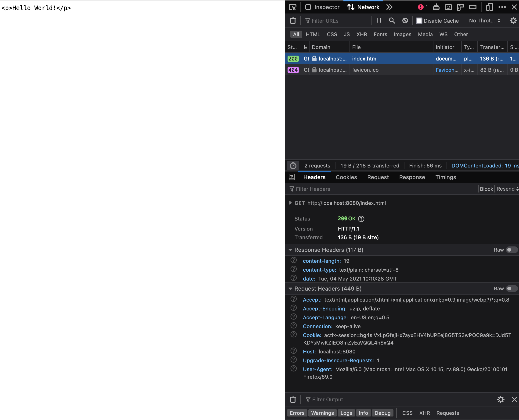Sort by File column header
519x420 pixels.
pyautogui.click(x=391, y=47)
